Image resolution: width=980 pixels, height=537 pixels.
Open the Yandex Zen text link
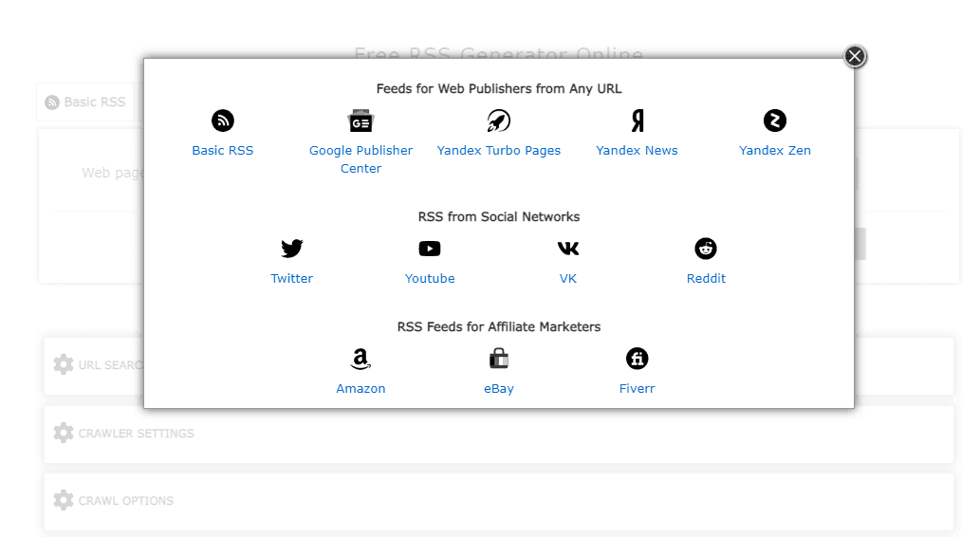[x=775, y=151]
